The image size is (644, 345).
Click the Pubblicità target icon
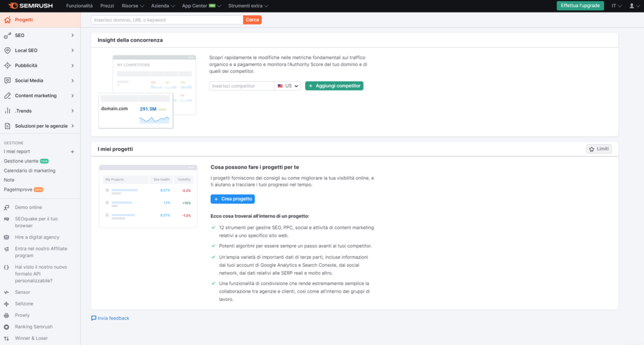tap(8, 65)
